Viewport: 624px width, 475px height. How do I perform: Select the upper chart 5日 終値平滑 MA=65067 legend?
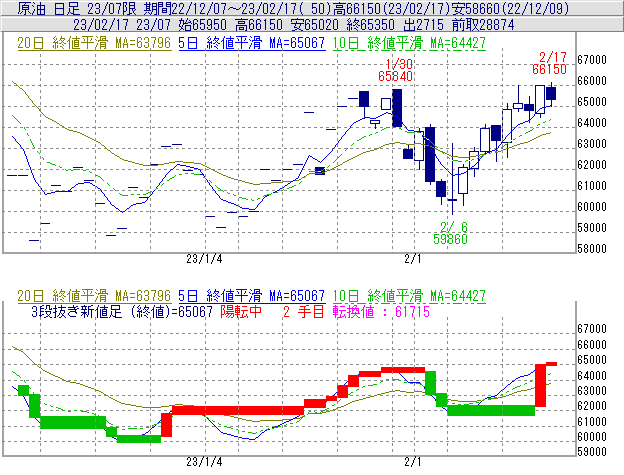252,43
